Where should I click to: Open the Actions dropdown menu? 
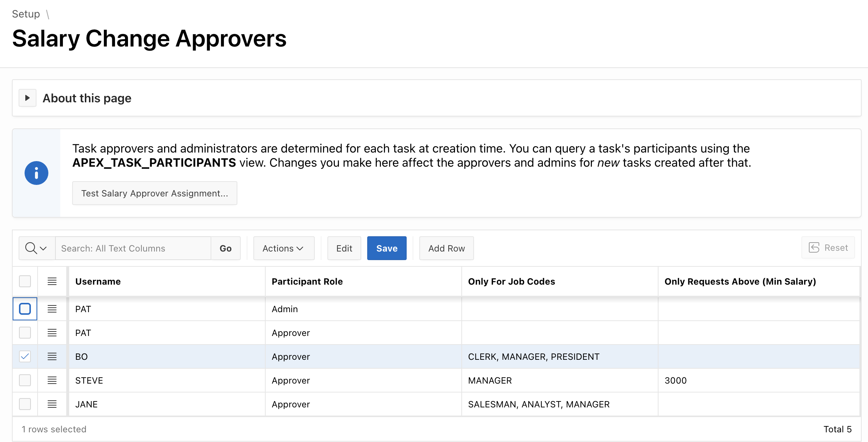coord(284,248)
